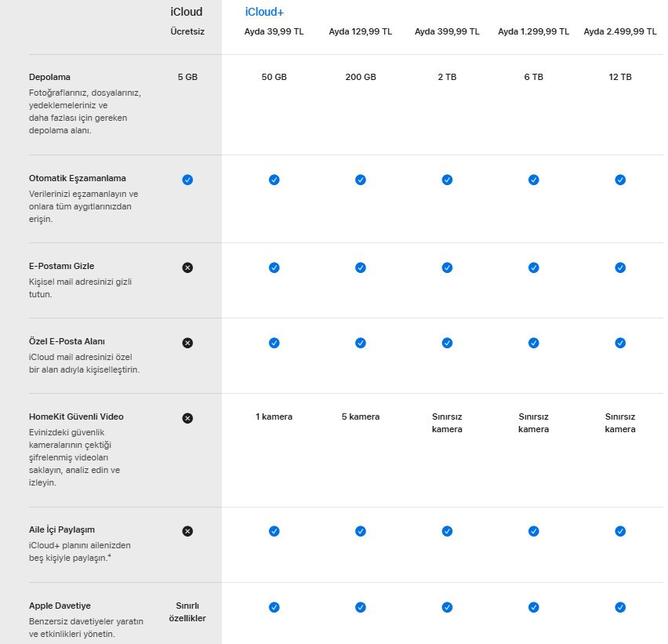Click the X icon for Aile İçi Paylaşım
This screenshot has height=644, width=668.
coord(187,531)
